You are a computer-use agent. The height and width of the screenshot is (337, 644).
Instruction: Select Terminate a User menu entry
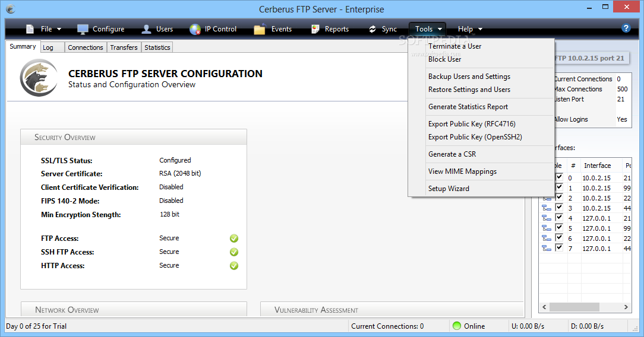[482, 46]
